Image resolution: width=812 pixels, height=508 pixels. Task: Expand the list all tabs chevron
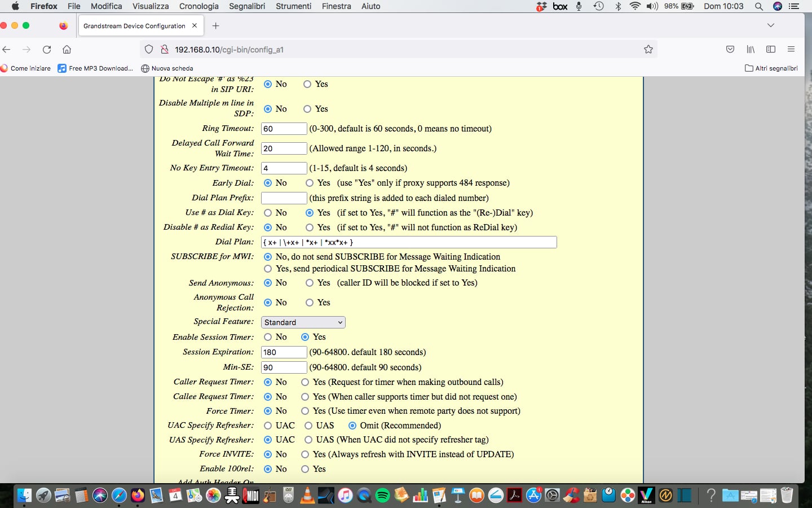(x=771, y=25)
